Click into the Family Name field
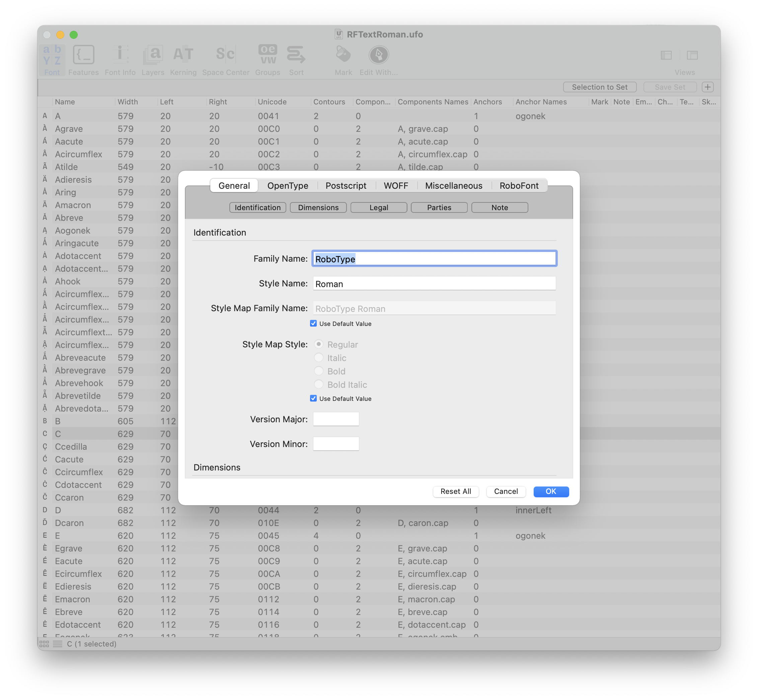The height and width of the screenshot is (700, 758). point(434,259)
